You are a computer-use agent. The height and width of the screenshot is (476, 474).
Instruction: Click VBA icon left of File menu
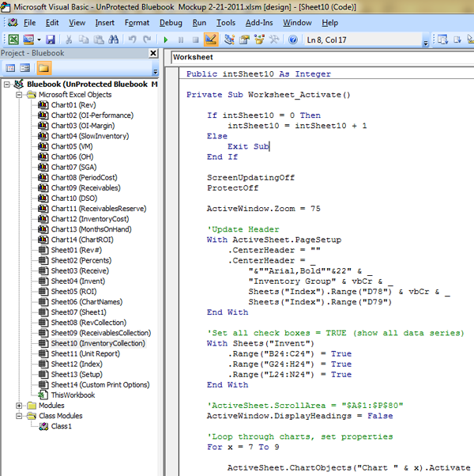click(x=13, y=23)
